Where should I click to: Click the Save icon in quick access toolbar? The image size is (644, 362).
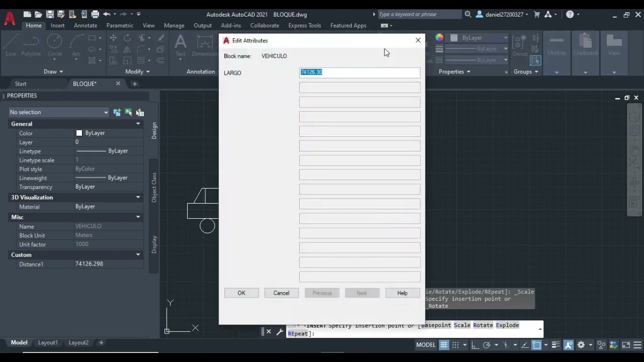(x=50, y=15)
